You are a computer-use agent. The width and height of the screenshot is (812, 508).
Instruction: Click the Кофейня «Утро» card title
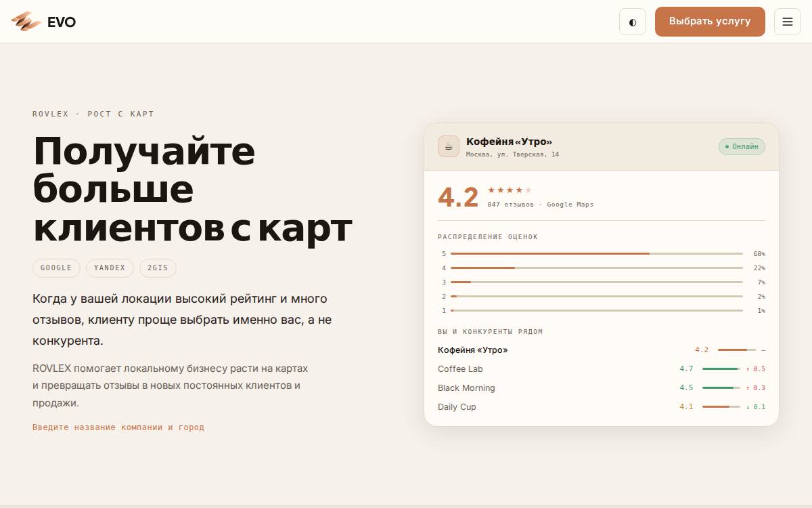click(510, 142)
